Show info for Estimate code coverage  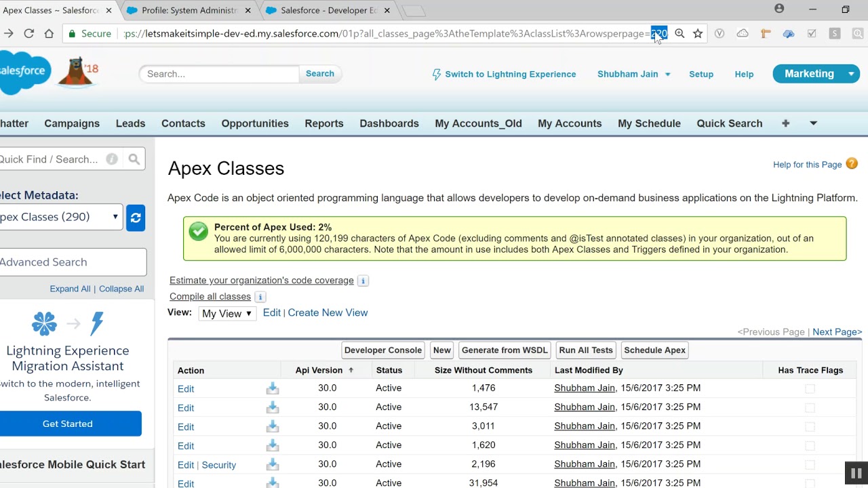(363, 281)
